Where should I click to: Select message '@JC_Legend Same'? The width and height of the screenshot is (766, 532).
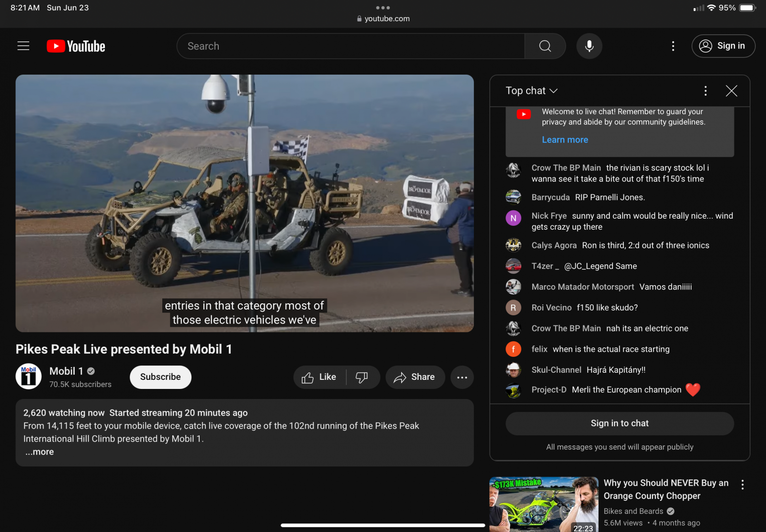600,266
